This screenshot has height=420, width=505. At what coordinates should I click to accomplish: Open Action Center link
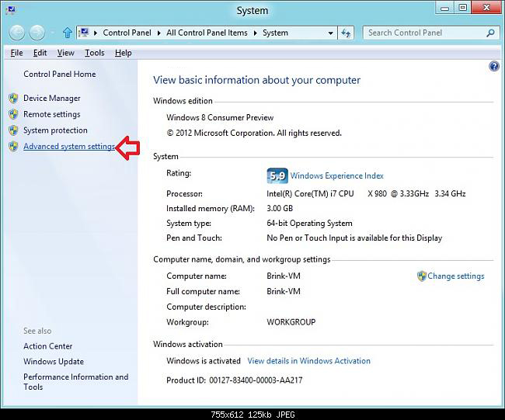click(48, 346)
